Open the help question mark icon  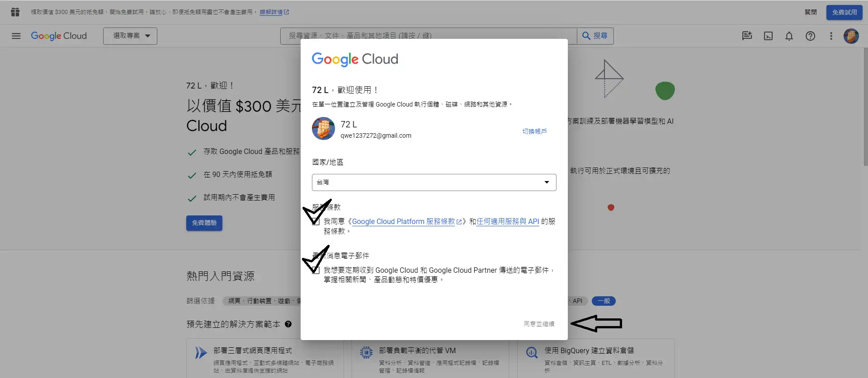pos(810,36)
